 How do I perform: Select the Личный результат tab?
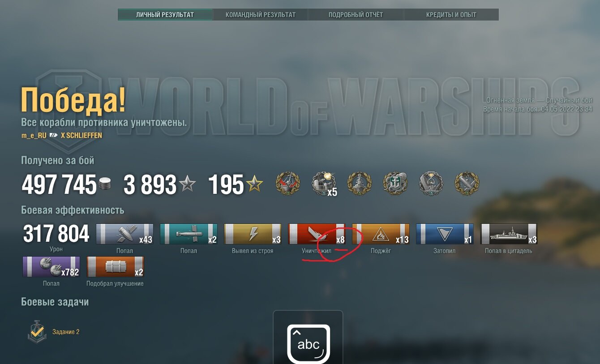[165, 15]
